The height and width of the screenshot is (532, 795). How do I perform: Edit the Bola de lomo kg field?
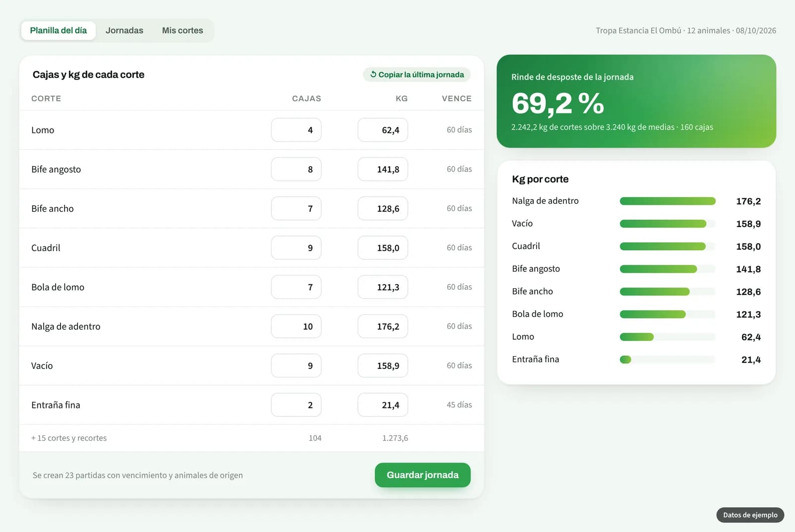383,287
